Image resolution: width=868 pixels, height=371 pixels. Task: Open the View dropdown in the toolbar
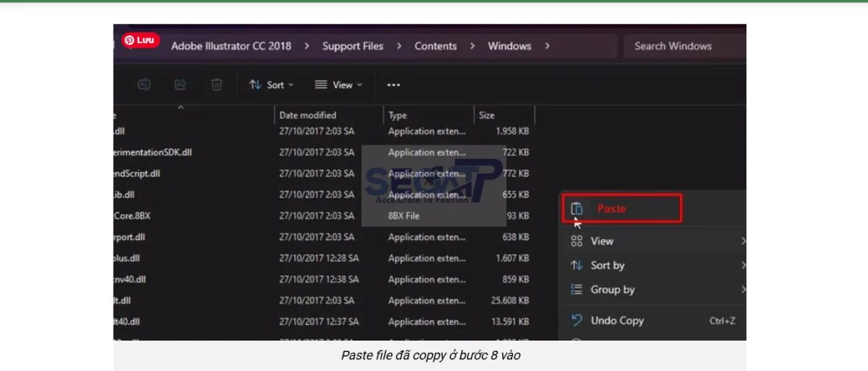point(338,85)
